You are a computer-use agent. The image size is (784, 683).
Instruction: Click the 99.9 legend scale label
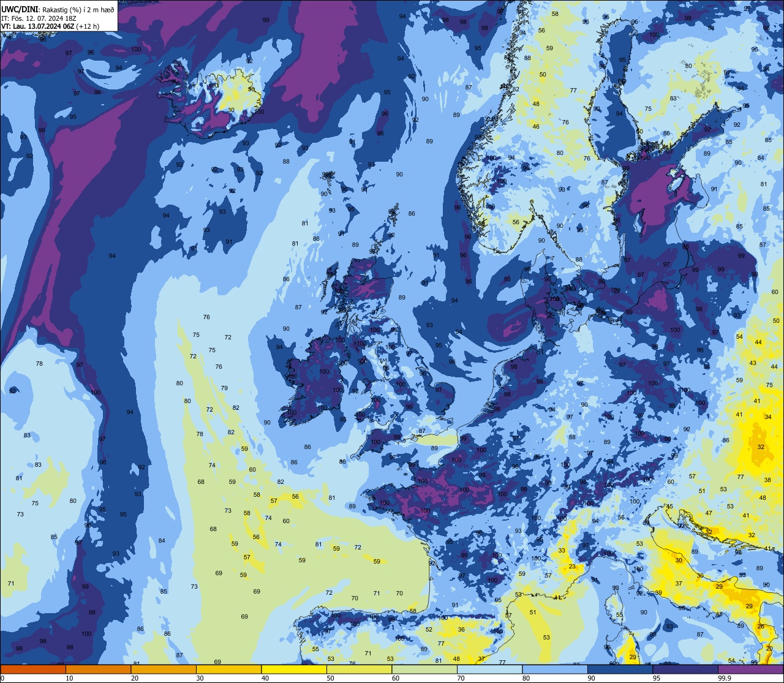[725, 678]
